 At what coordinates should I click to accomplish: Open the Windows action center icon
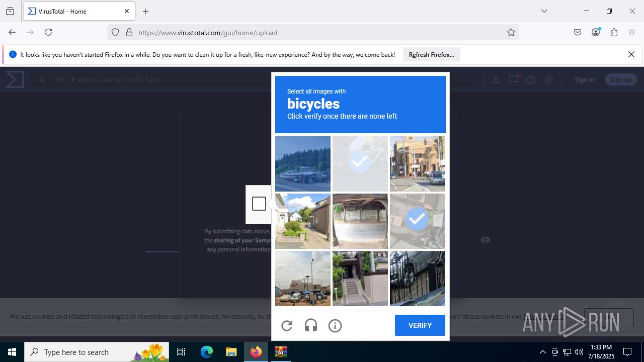click(627, 352)
